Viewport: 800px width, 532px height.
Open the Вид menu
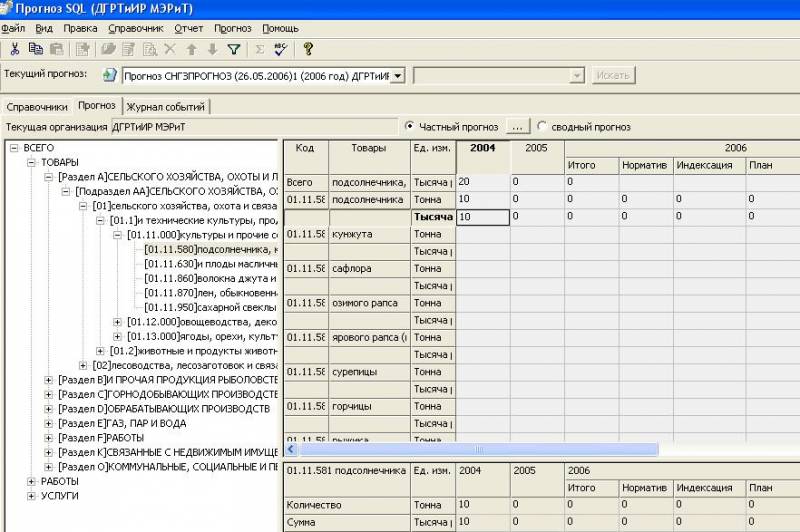(x=44, y=29)
